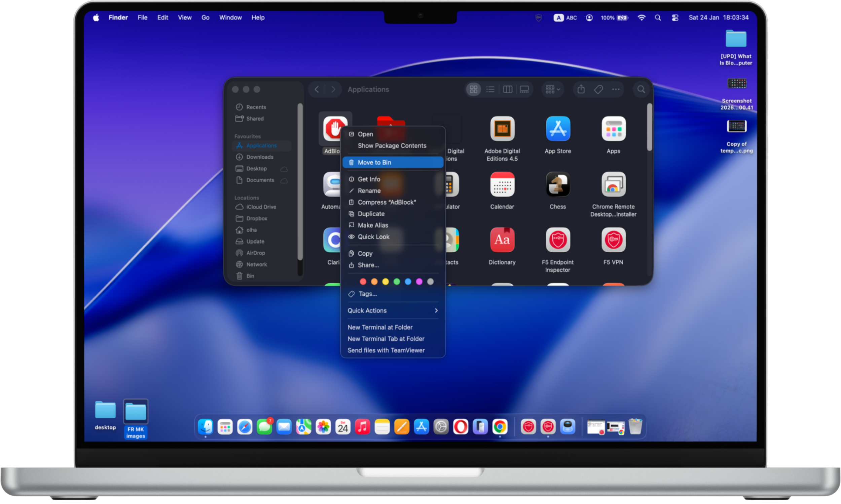Select the green tag color
The image size is (841, 504).
pos(397,282)
